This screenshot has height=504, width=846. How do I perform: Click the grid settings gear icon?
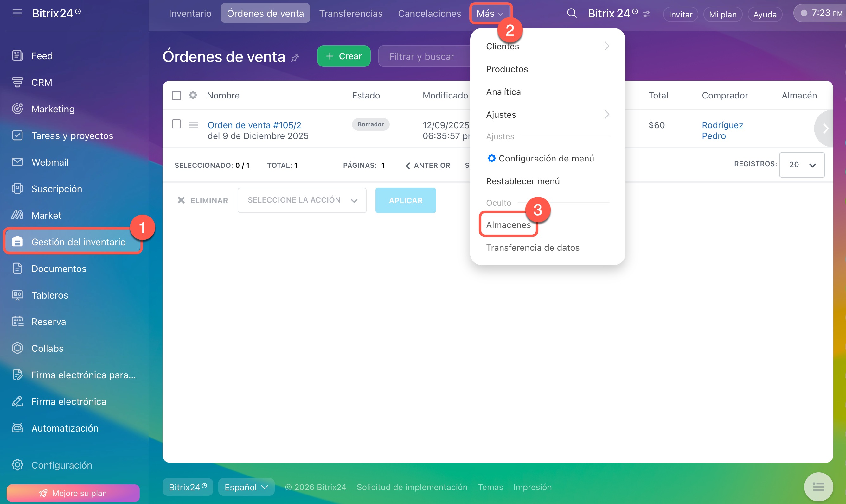(x=193, y=95)
